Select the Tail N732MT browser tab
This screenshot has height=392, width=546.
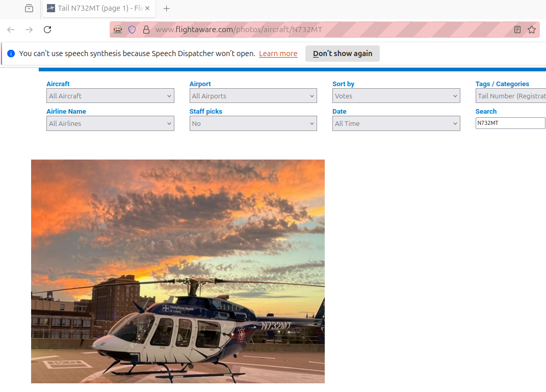point(94,9)
